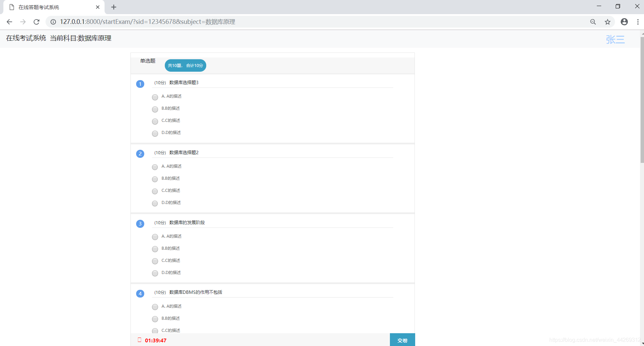Click the back navigation arrow
This screenshot has height=346, width=644.
(x=9, y=22)
